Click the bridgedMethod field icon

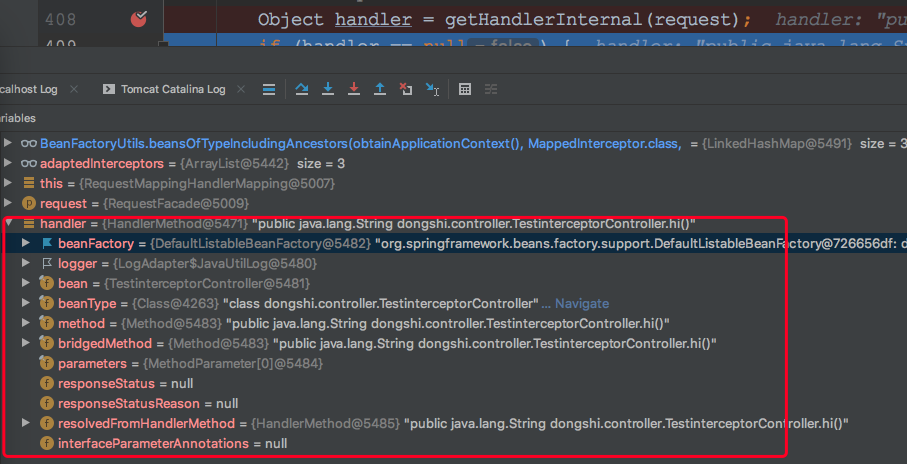coord(46,343)
